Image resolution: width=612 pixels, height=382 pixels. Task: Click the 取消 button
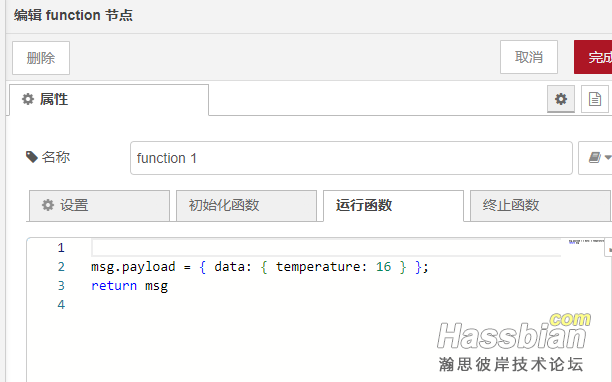coord(529,57)
